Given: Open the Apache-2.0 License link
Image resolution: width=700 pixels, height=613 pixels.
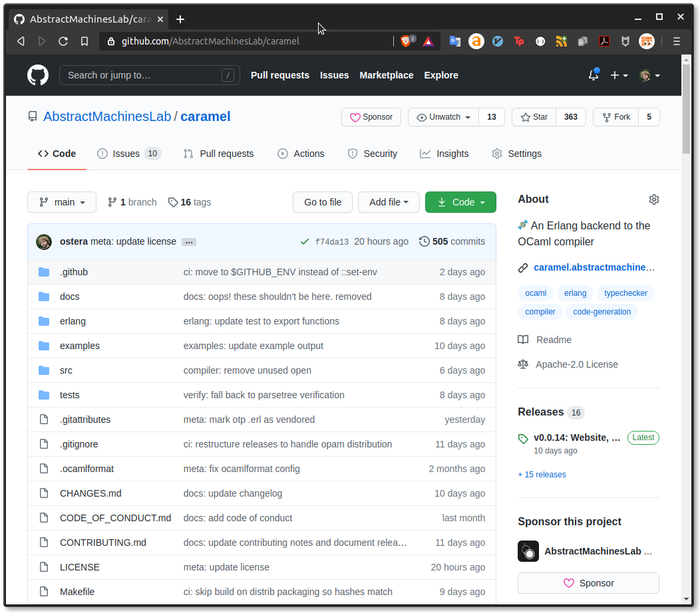Looking at the screenshot, I should pos(577,364).
